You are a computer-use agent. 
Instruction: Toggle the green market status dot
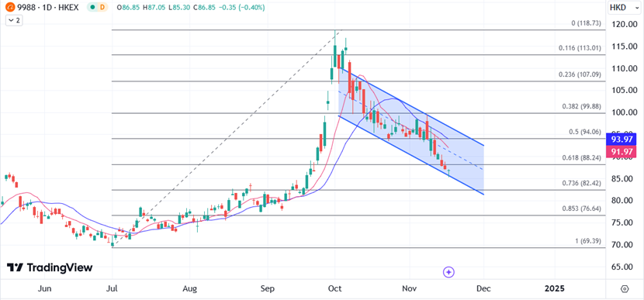[93, 8]
